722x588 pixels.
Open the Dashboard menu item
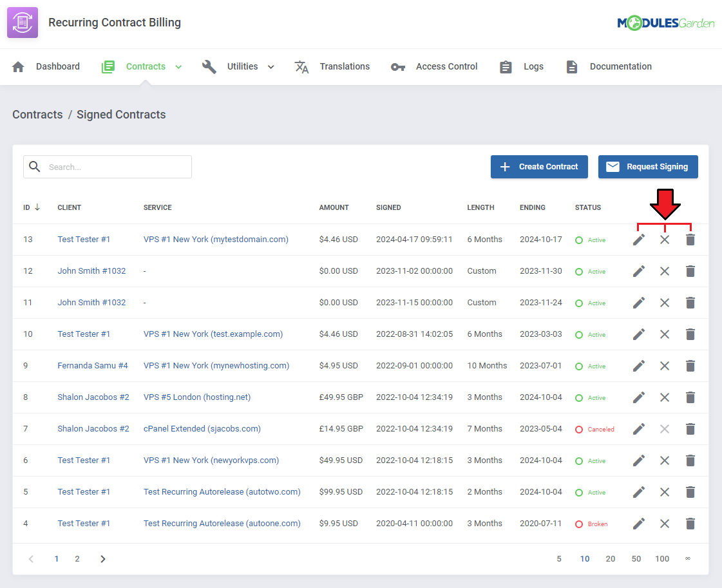(46, 67)
